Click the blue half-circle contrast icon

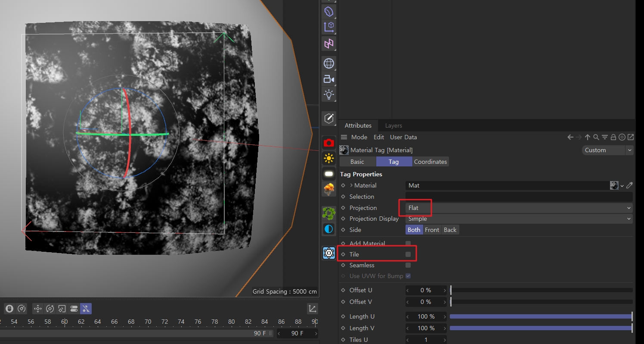pos(329,229)
